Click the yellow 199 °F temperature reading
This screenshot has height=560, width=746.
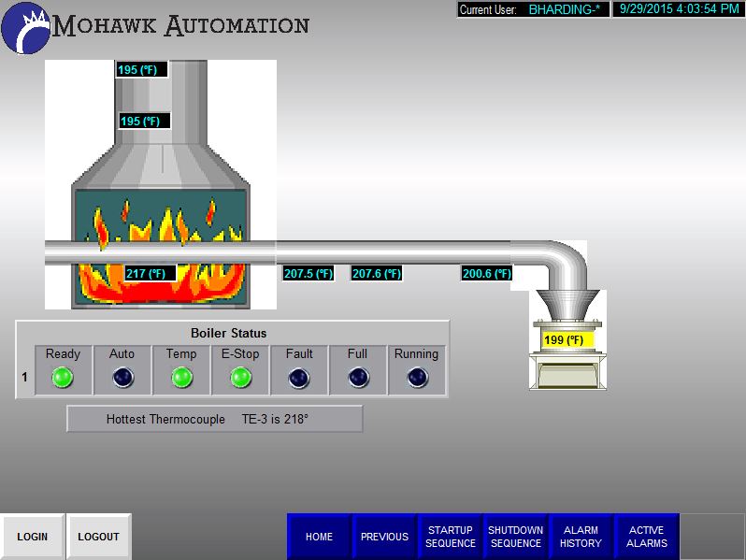(567, 340)
